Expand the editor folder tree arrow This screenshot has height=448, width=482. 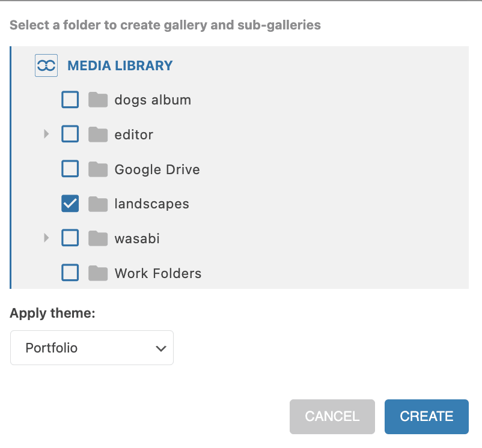[47, 135]
